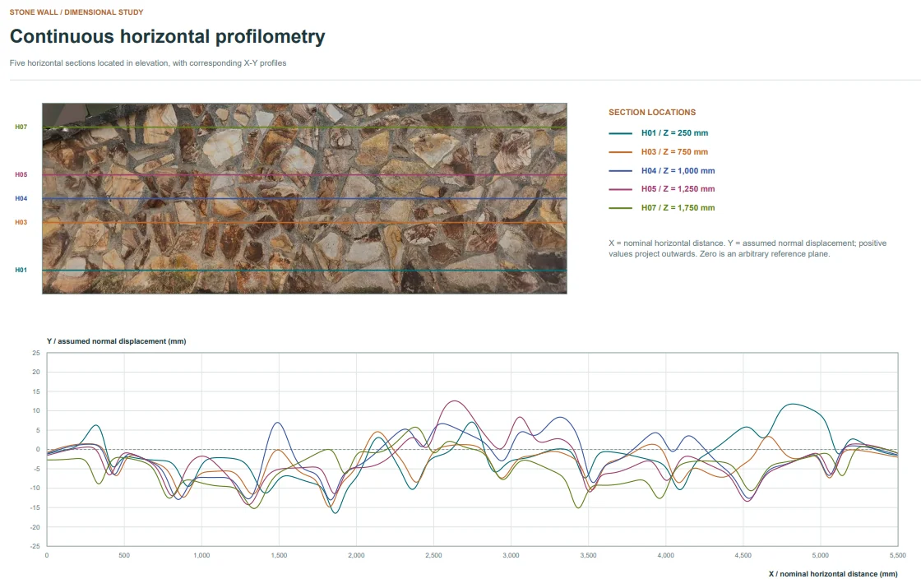Click the '3,500' tick on the X axis
This screenshot has width=921, height=588.
588,555
